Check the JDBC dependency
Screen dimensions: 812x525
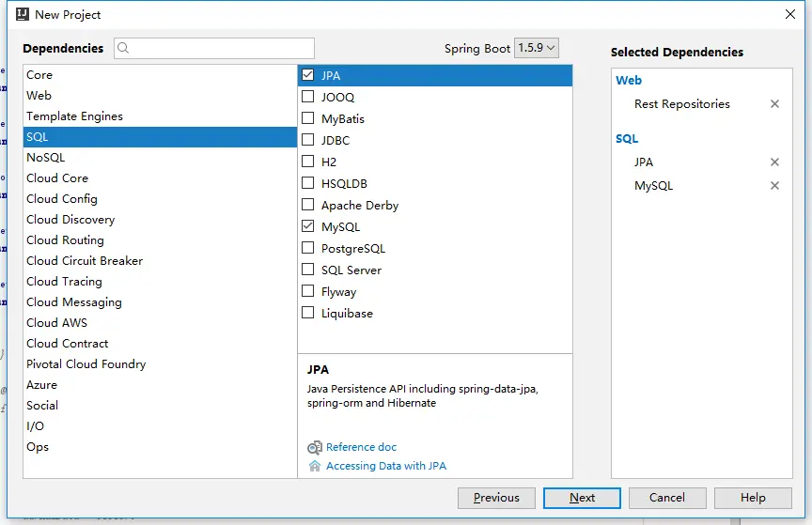pyautogui.click(x=307, y=140)
